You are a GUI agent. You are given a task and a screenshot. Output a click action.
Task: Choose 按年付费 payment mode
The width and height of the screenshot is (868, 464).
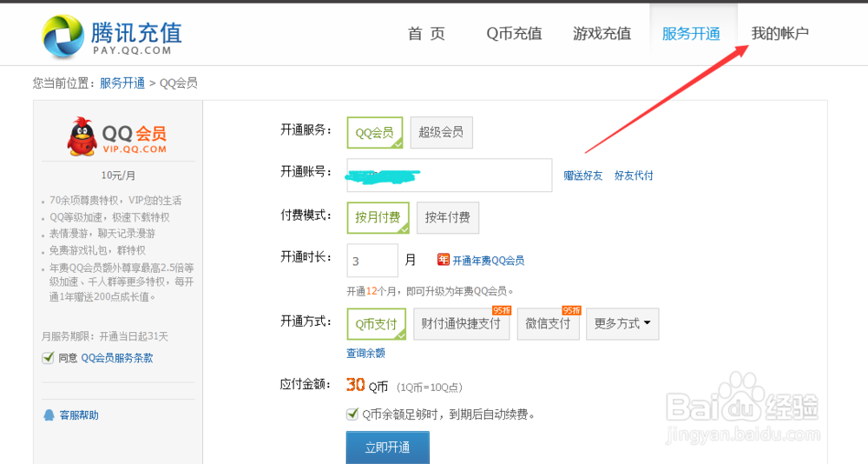(448, 217)
